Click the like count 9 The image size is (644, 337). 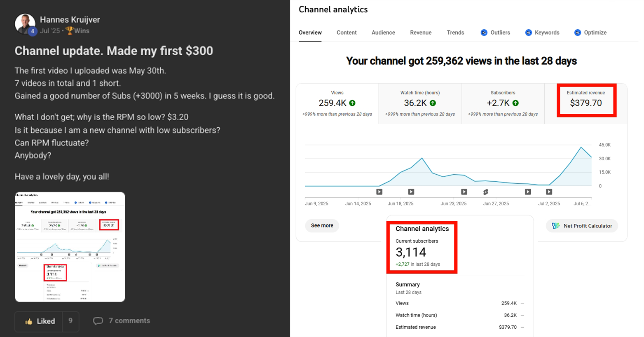pyautogui.click(x=70, y=321)
